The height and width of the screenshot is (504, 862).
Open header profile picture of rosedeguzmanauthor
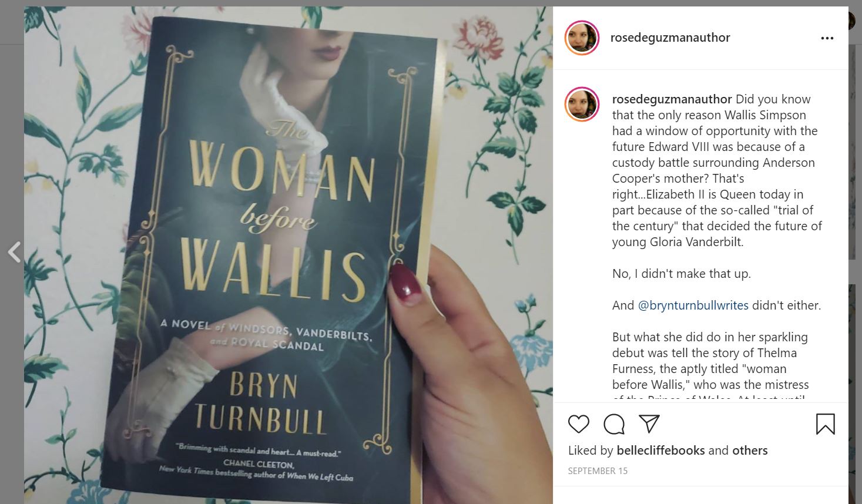582,38
